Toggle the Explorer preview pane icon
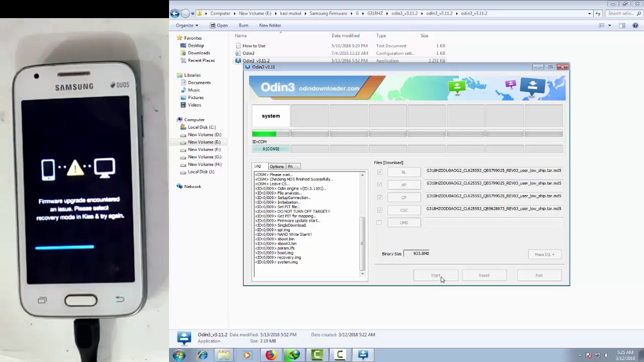 pyautogui.click(x=622, y=25)
